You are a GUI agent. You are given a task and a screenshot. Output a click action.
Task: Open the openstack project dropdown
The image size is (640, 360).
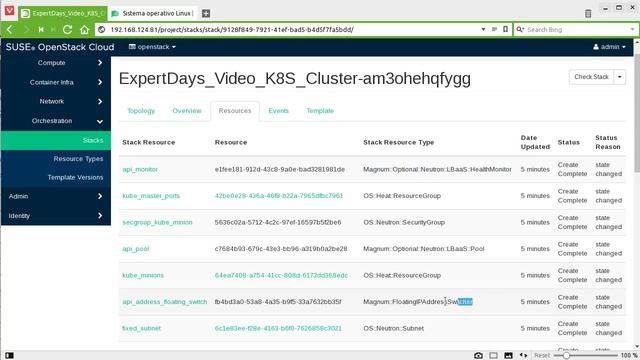152,47
